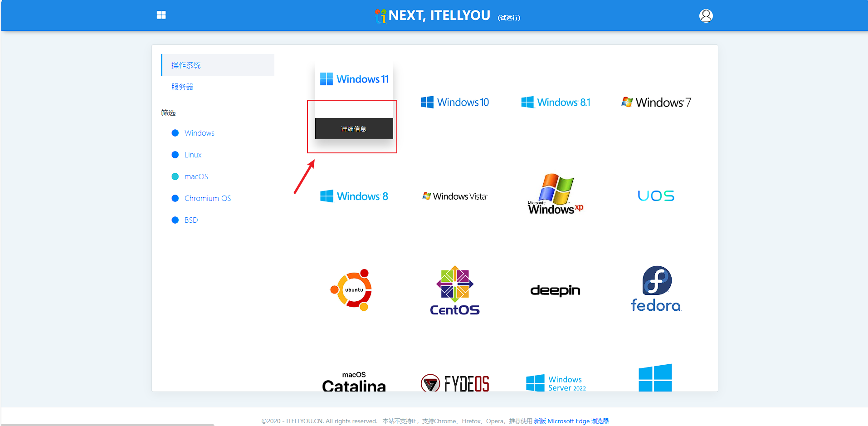This screenshot has width=868, height=426.
Task: Choose the Ubuntu logo tile
Action: click(x=354, y=290)
